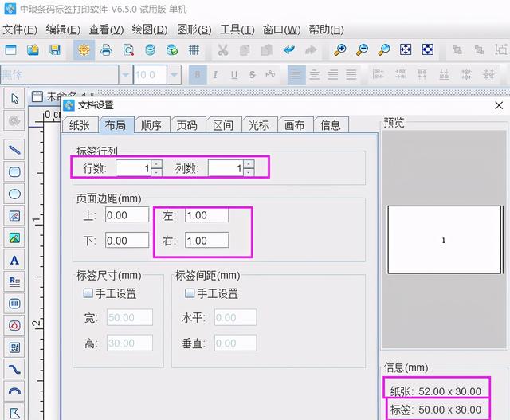The height and width of the screenshot is (420, 510).
Task: Switch to the 画布 tab
Action: point(294,125)
